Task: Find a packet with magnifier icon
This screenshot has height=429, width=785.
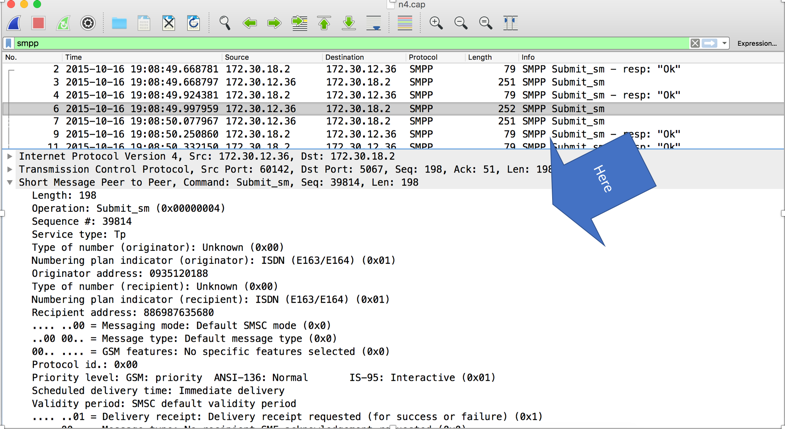Action: (225, 23)
